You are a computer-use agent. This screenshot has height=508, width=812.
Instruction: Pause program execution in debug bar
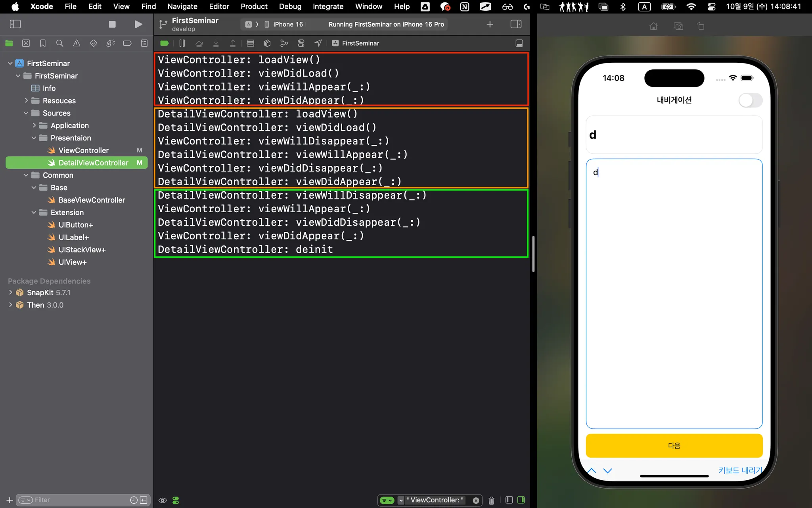pos(182,43)
